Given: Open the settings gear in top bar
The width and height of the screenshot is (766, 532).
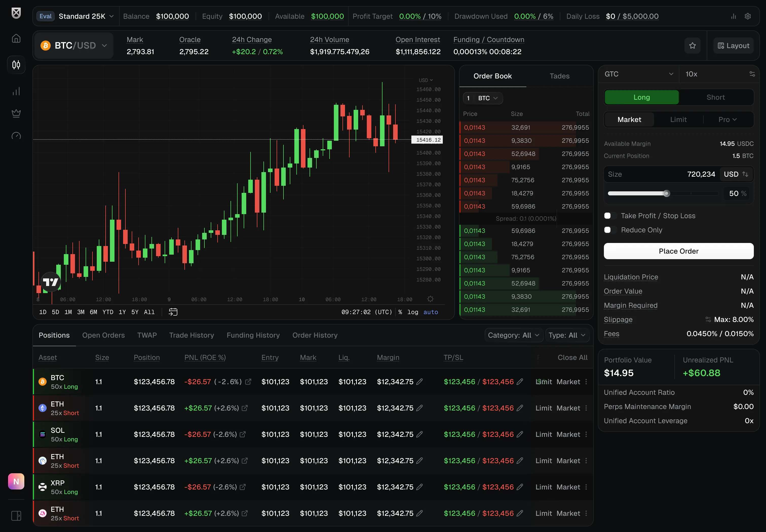Looking at the screenshot, I should (748, 16).
